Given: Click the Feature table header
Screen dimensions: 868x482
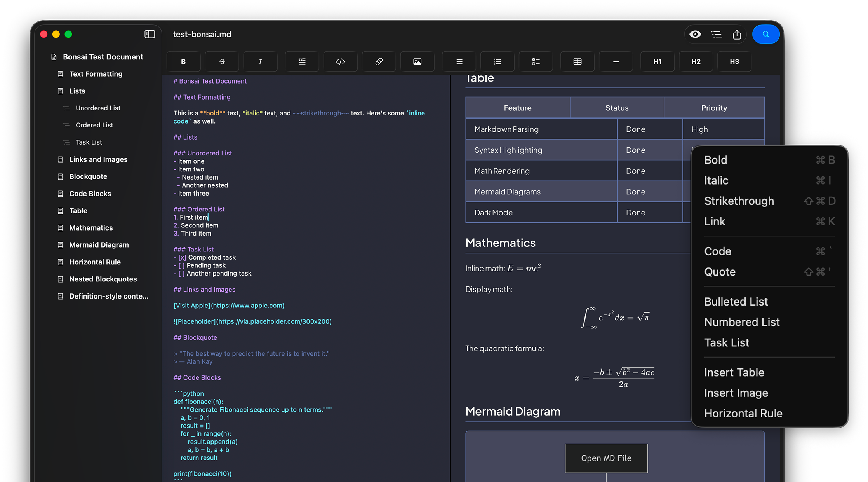Looking at the screenshot, I should (518, 108).
